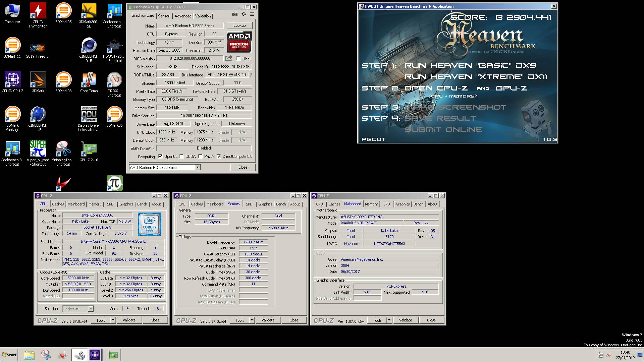
Task: Open the HWBOT x265 shortcut icon
Action: click(x=114, y=50)
